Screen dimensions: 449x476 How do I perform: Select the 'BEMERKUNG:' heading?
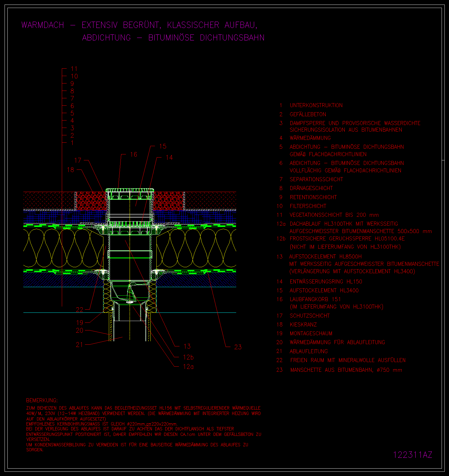pyautogui.click(x=42, y=400)
